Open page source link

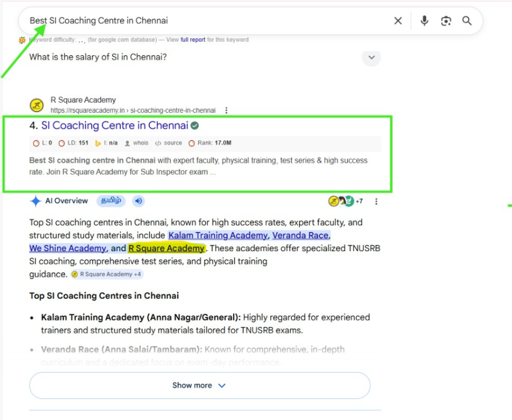[x=168, y=143]
